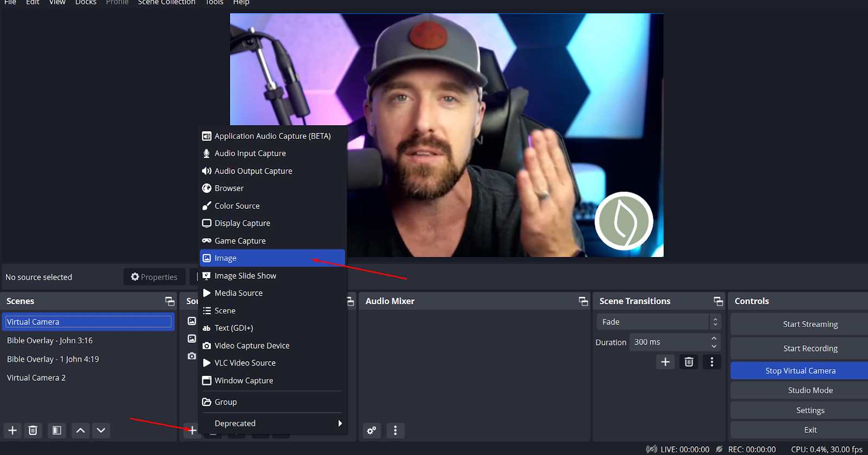This screenshot has height=455, width=868.
Task: Open Audio Mixer advanced properties gears icon
Action: 372,431
